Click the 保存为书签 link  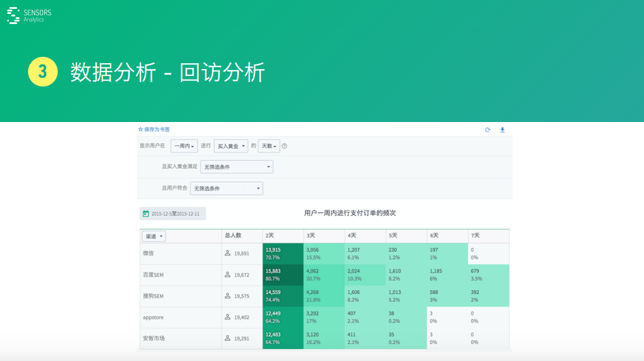click(x=157, y=130)
